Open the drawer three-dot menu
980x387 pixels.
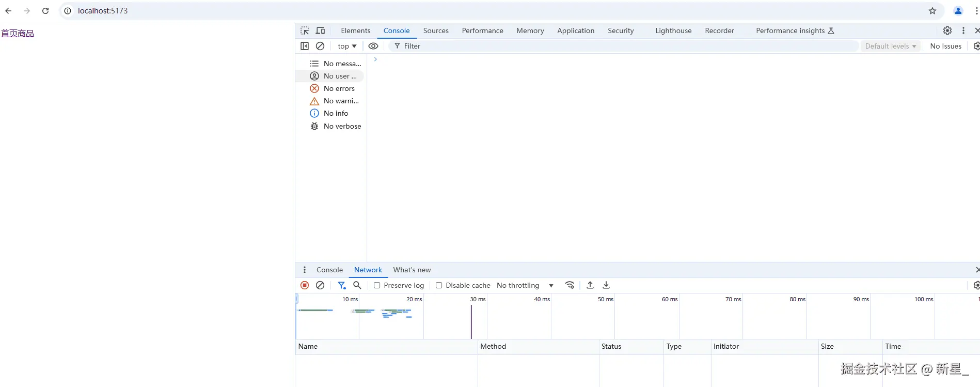pos(305,270)
